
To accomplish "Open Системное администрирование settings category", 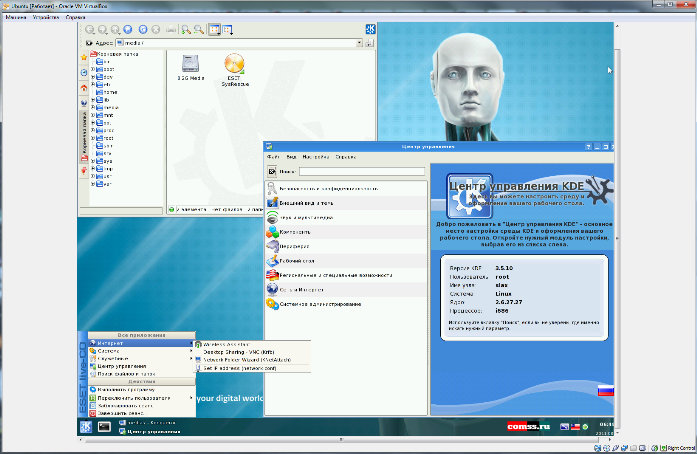I will coord(346,304).
